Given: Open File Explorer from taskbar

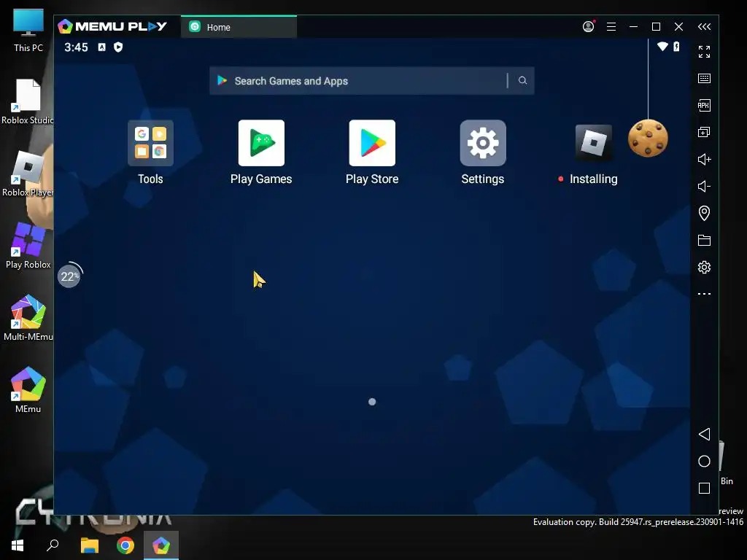Looking at the screenshot, I should point(90,545).
